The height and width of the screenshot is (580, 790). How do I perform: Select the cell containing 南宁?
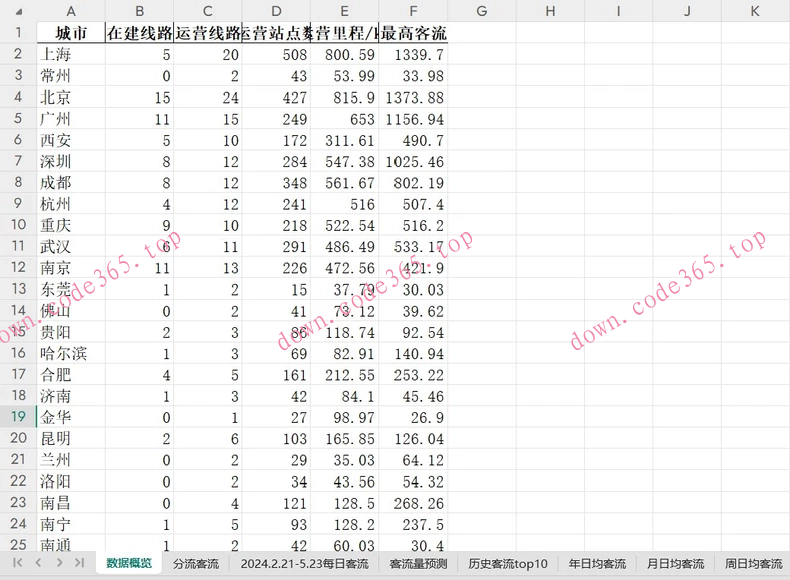pos(71,525)
